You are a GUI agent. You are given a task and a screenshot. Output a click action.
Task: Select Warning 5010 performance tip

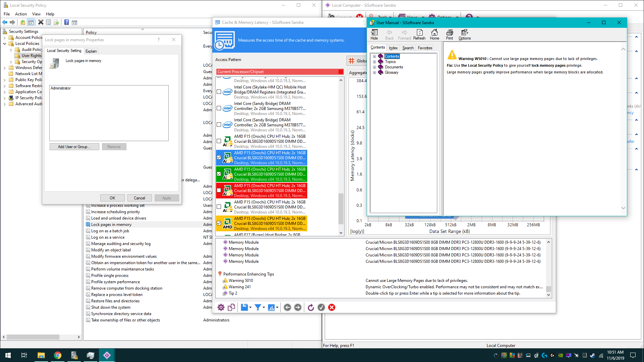(240, 281)
